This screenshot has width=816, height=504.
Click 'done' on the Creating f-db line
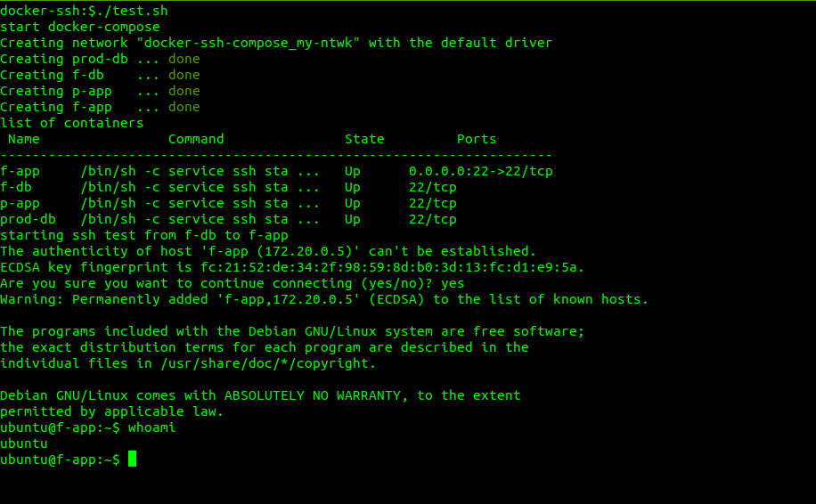184,75
